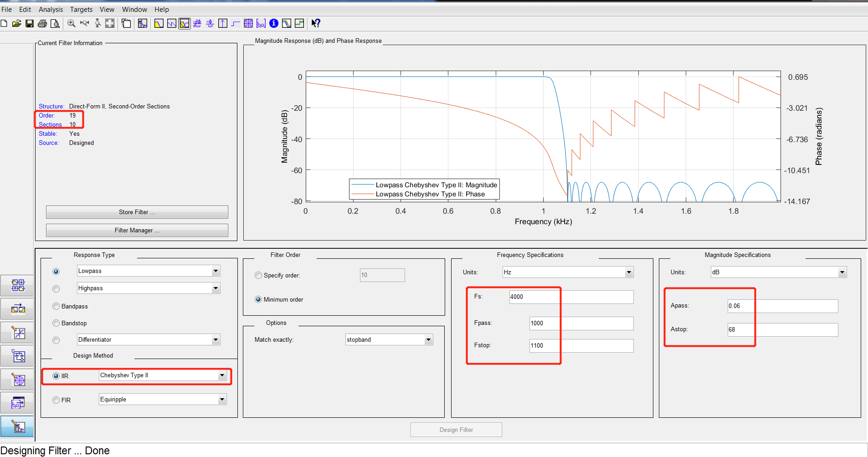The height and width of the screenshot is (457, 868).
Task: Display the Impulse Response icon
Action: pos(223,23)
